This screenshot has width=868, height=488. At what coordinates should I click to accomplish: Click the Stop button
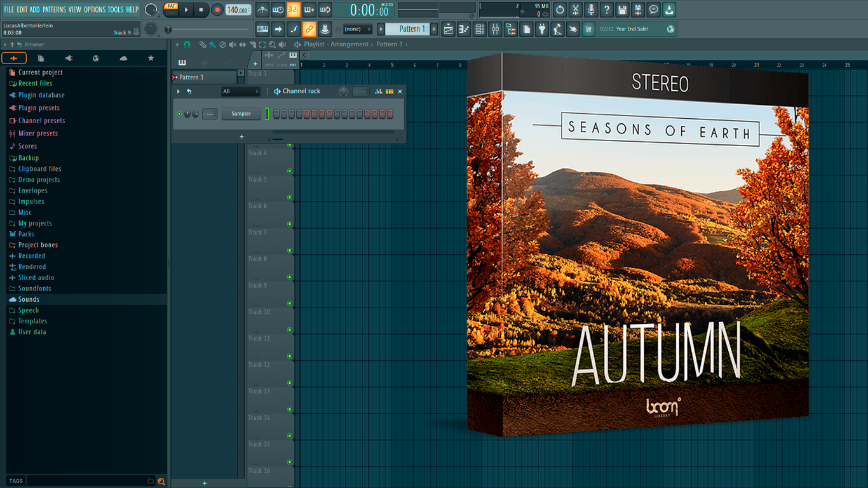click(x=201, y=10)
